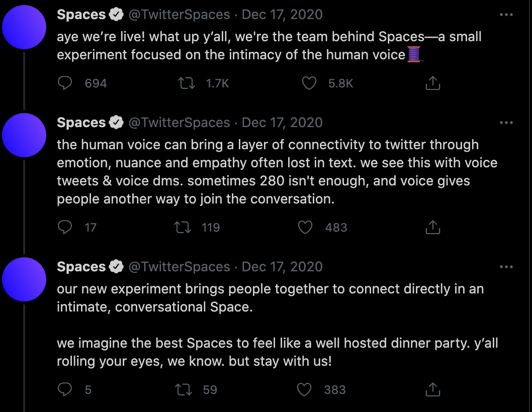Reply to the 'aye we're live' tweet
532x412 pixels.
coord(65,83)
